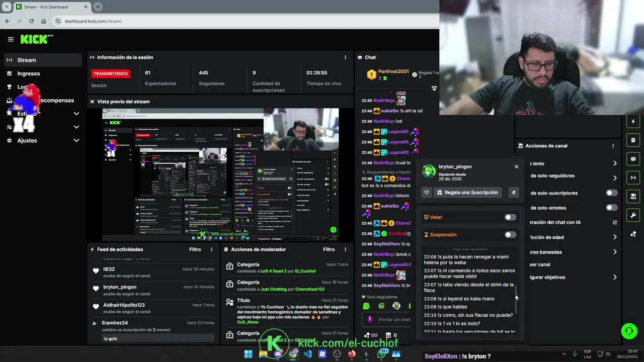This screenshot has width=644, height=362.
Task: Open the chat bubble icon in right rail
Action: 633,159
